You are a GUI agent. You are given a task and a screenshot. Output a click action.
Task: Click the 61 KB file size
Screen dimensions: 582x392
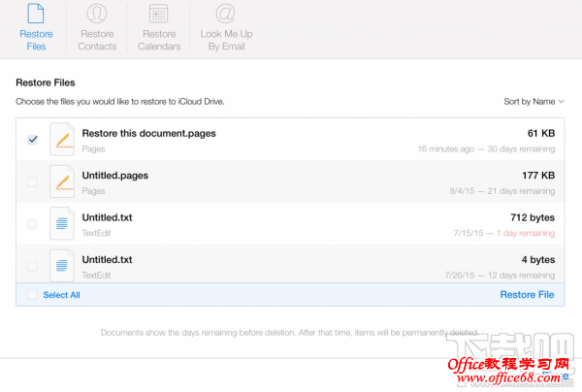tap(541, 133)
